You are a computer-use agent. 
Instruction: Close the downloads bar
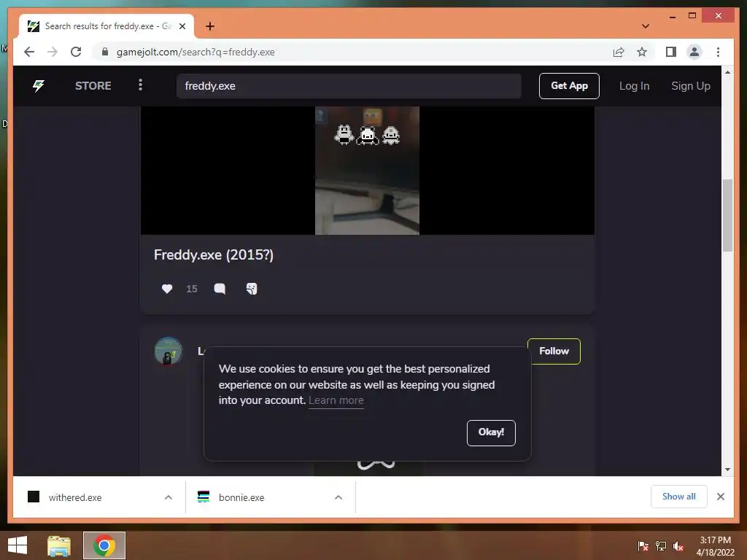point(720,497)
